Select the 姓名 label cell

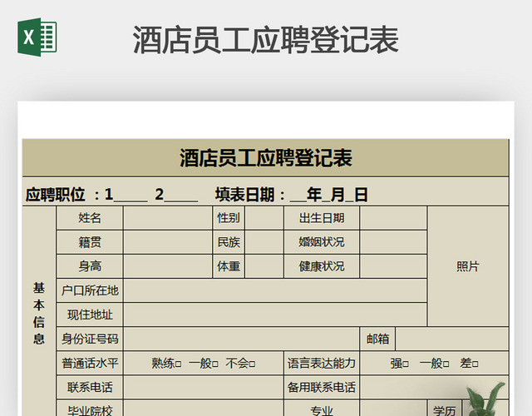(x=90, y=218)
